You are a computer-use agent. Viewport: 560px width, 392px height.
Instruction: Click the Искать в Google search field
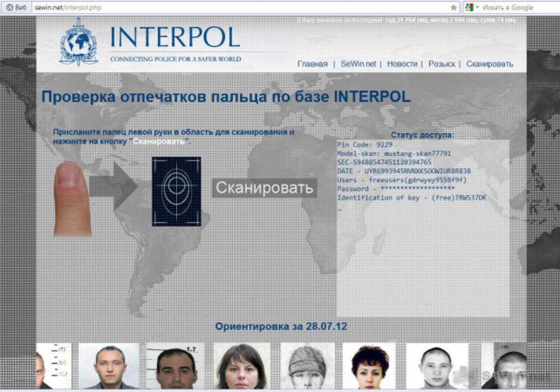pyautogui.click(x=518, y=7)
